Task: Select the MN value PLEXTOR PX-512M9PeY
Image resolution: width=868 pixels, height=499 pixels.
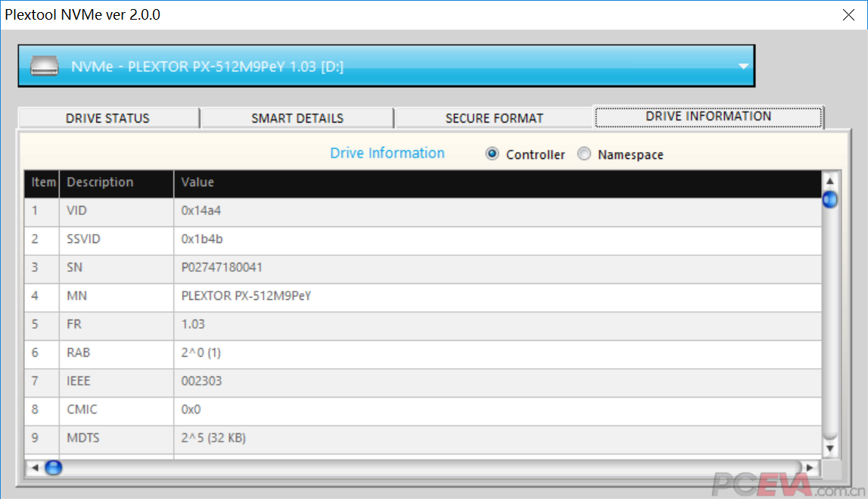Action: point(247,296)
